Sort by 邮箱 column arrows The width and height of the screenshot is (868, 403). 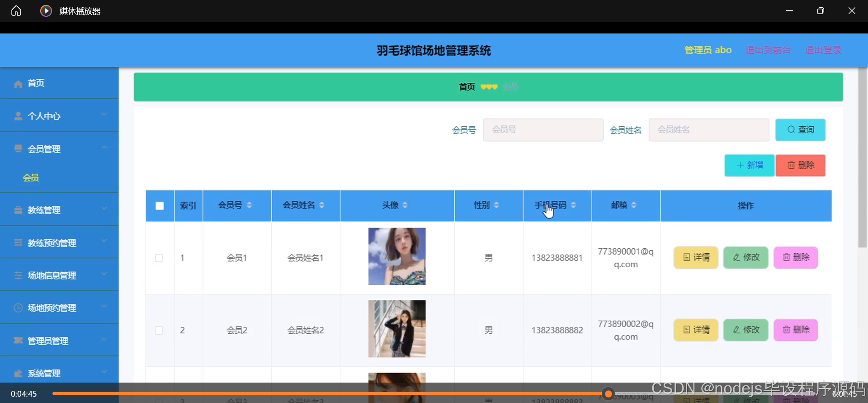pyautogui.click(x=633, y=205)
